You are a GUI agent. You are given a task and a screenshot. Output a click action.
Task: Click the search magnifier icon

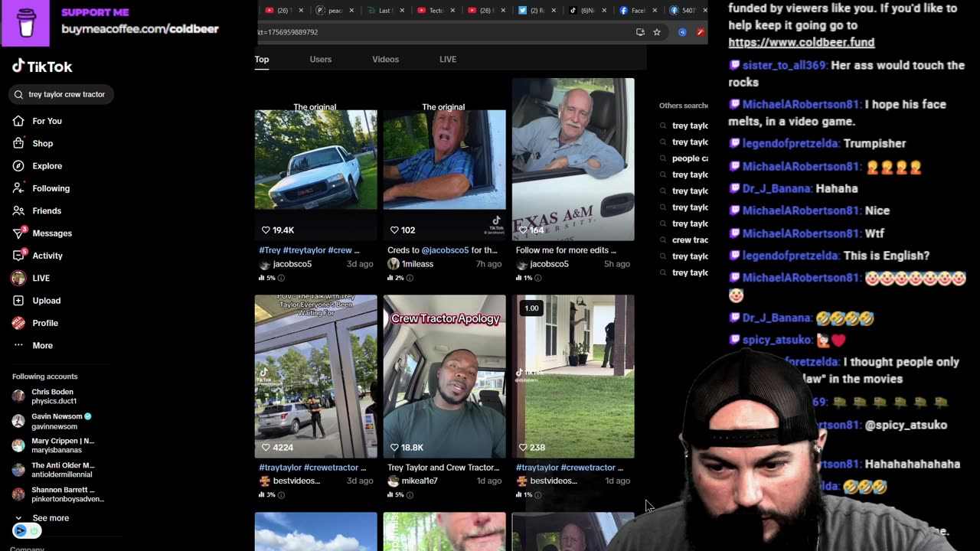(18, 94)
